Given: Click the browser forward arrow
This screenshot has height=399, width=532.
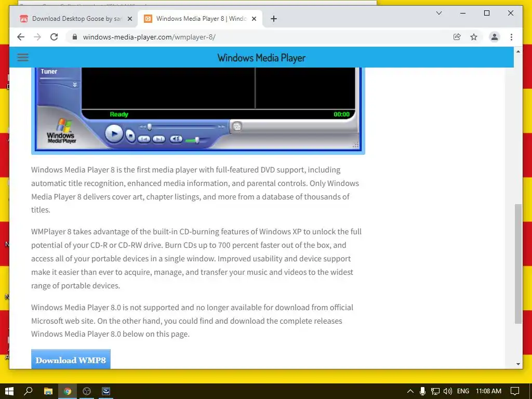Looking at the screenshot, I should click(x=37, y=37).
